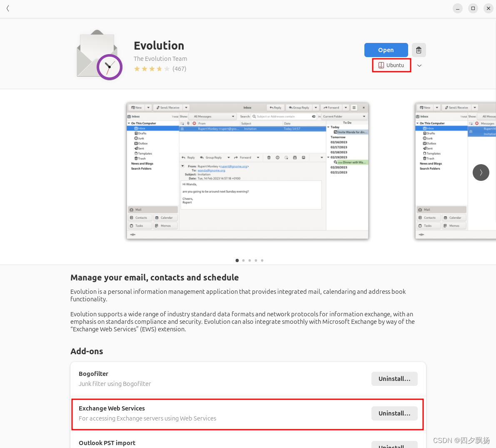Image resolution: width=496 pixels, height=448 pixels.
Task: Select the second carousel indicator dot
Action: coord(243,260)
